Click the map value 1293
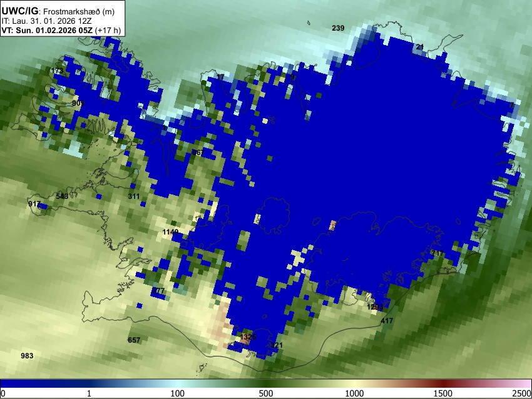This screenshot has width=532, height=399. pyautogui.click(x=375, y=307)
